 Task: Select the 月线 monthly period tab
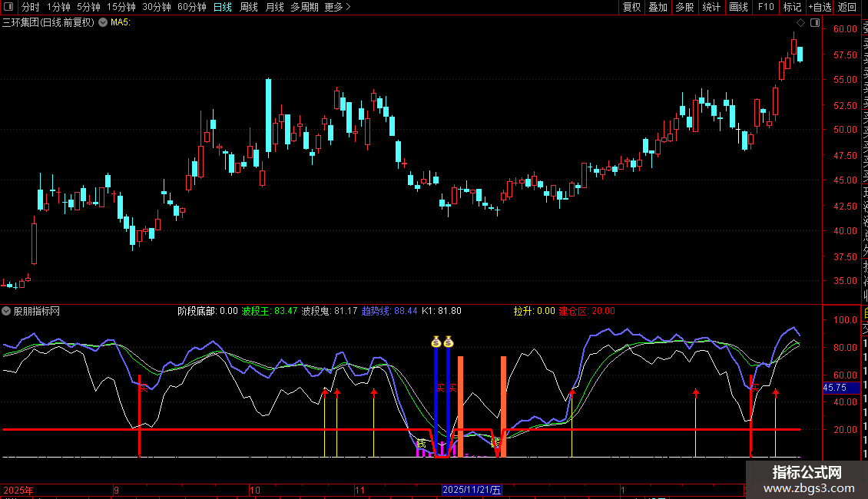point(274,7)
